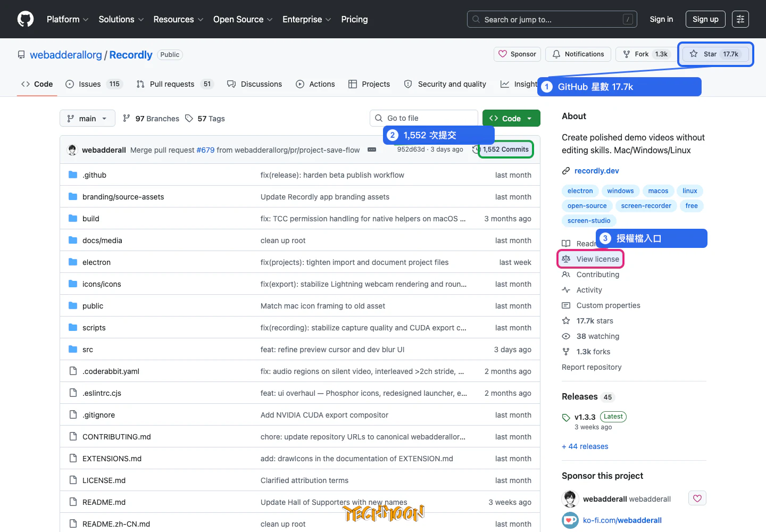The height and width of the screenshot is (532, 766).
Task: Open pull request #679 link
Action: [205, 150]
